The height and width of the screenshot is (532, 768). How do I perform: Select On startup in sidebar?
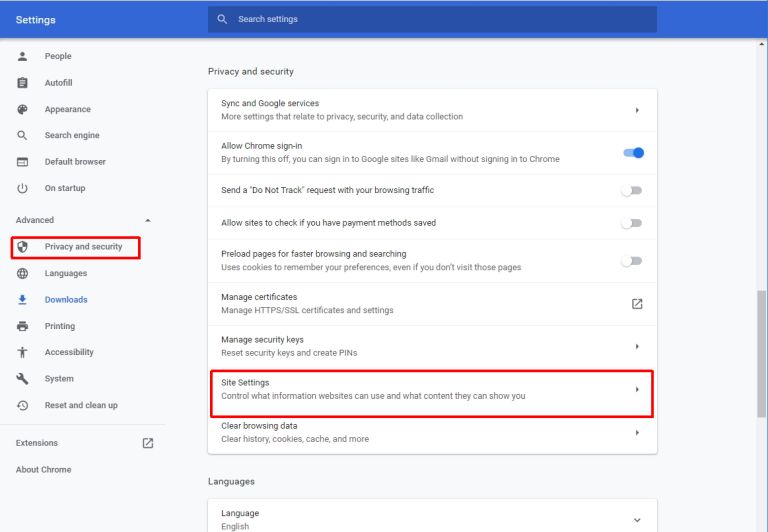65,188
